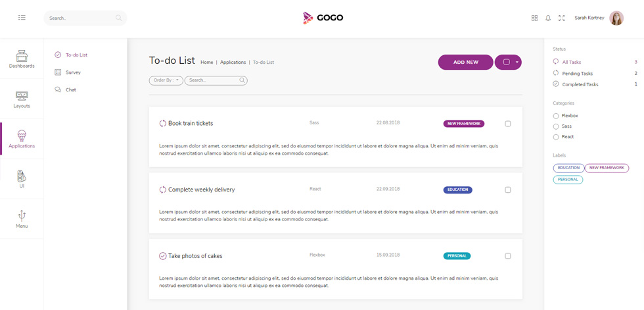The height and width of the screenshot is (310, 644).
Task: Open the Dashboards sidebar icon
Action: point(22,59)
